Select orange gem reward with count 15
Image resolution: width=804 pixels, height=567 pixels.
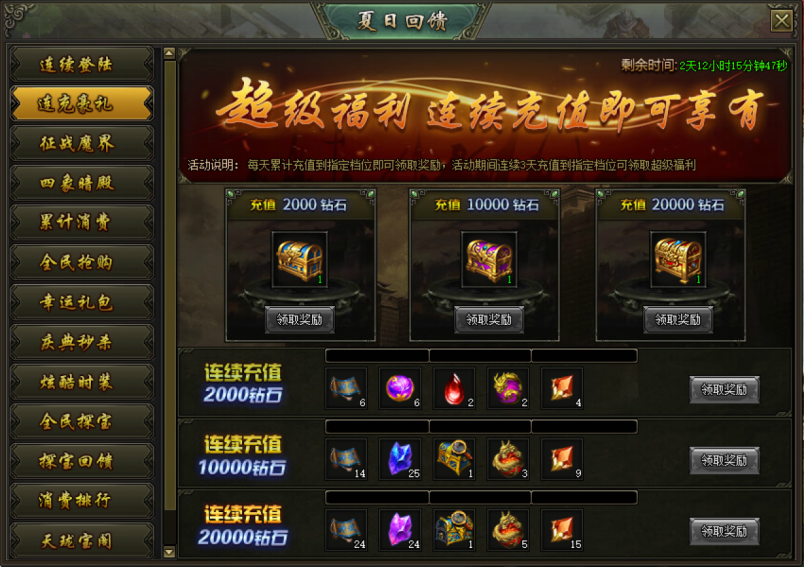click(562, 530)
